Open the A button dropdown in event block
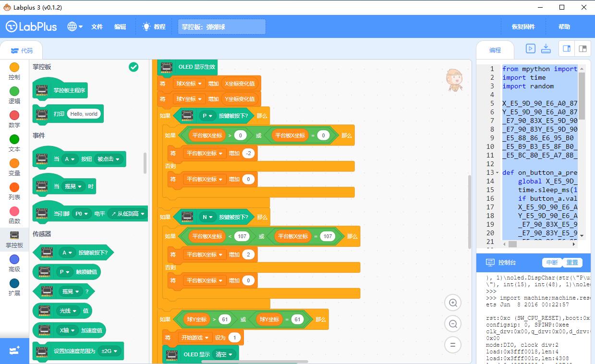Screen dimensions: 595x364 click(70, 159)
